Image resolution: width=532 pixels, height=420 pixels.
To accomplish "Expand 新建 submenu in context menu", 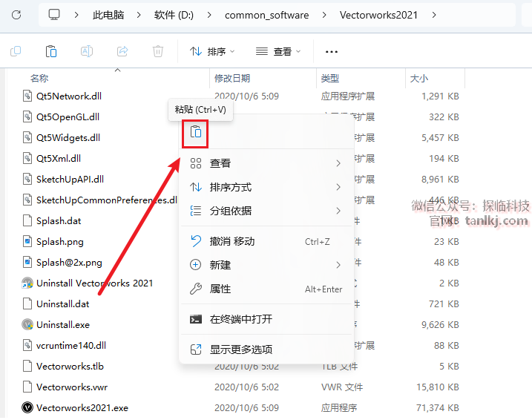I will pos(266,265).
